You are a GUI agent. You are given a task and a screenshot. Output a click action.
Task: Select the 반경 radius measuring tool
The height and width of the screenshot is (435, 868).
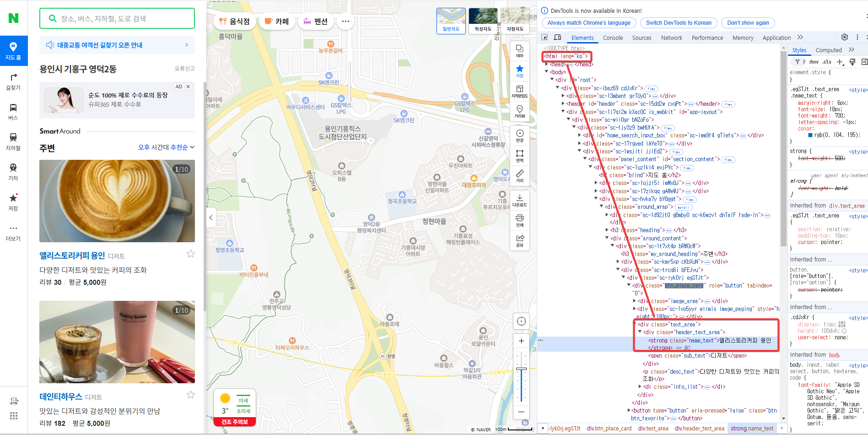520,136
